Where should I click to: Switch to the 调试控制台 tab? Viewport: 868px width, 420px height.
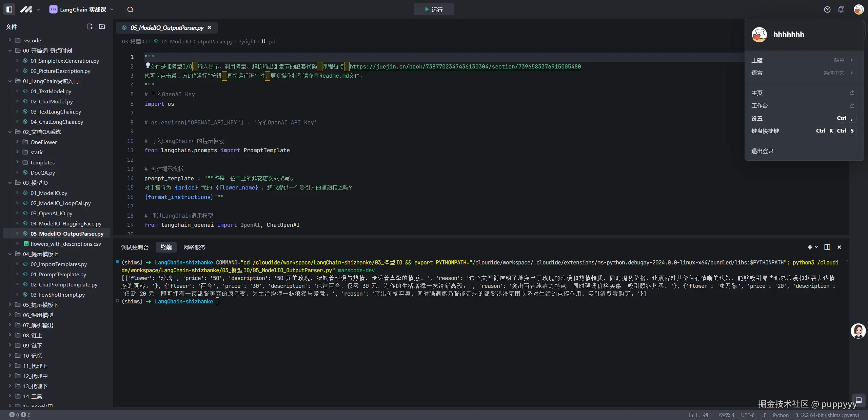[x=135, y=247]
